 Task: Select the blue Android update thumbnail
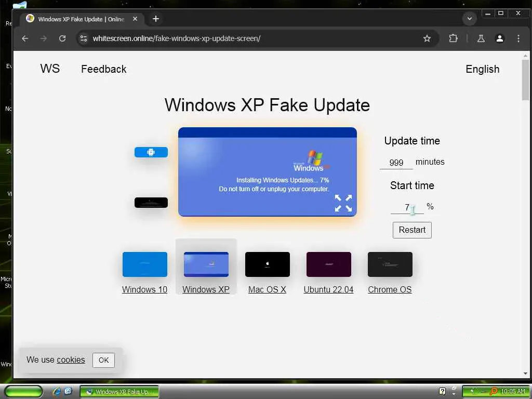click(151, 152)
